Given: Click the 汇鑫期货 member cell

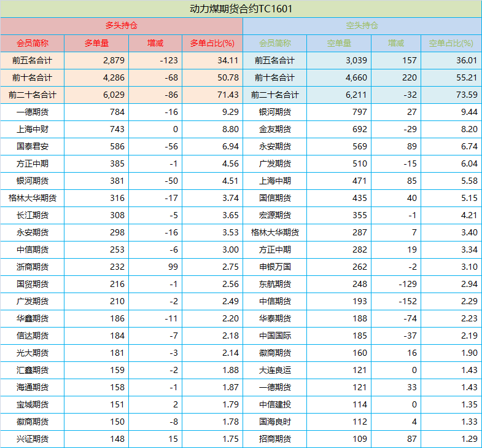Looking at the screenshot, I should pos(33,371).
